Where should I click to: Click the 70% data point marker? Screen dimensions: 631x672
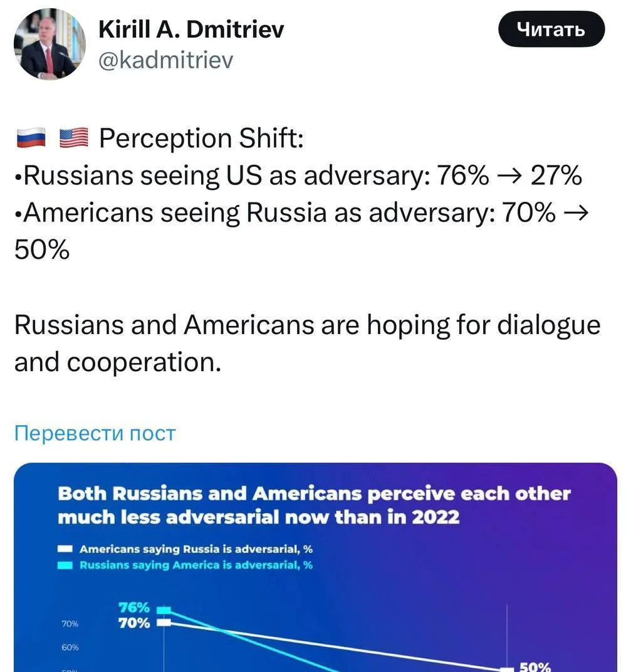[x=164, y=622]
